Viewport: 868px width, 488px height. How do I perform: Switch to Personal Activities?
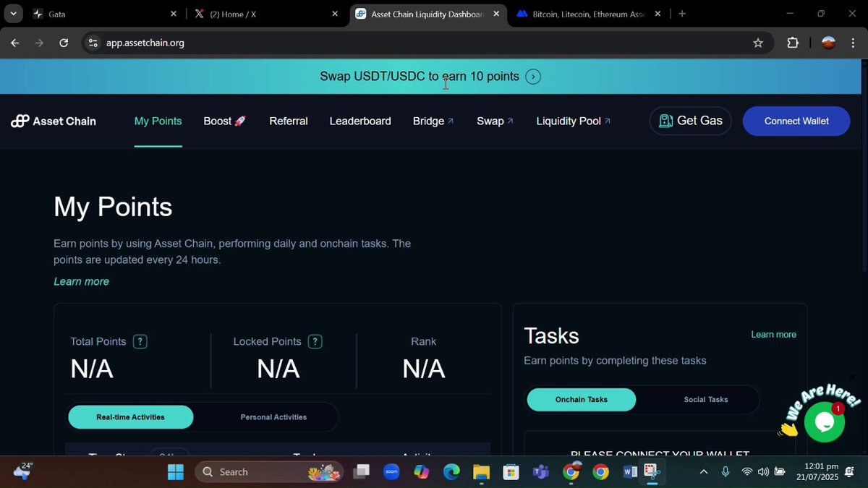(x=273, y=417)
